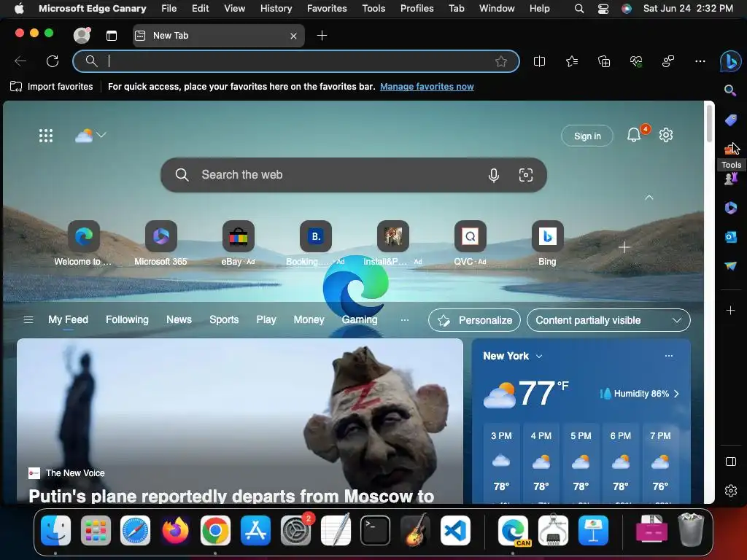Add this page to favorites star

click(x=500, y=61)
